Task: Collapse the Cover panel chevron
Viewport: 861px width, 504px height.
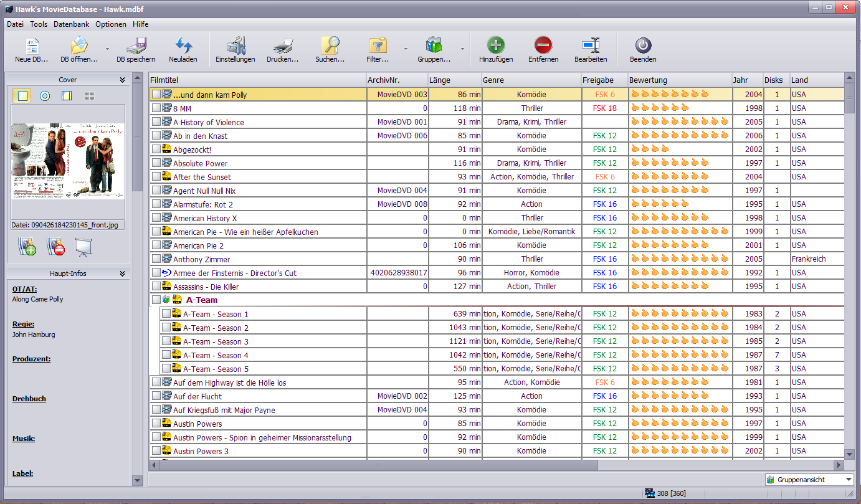Action: (123, 80)
